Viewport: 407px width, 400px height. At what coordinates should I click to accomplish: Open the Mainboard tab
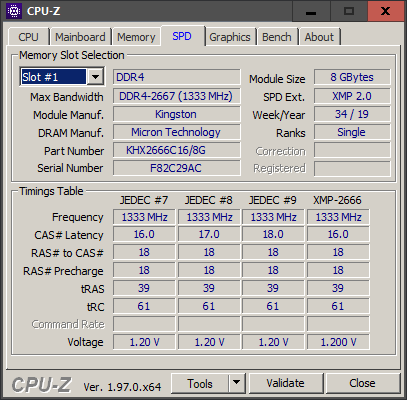coord(80,37)
